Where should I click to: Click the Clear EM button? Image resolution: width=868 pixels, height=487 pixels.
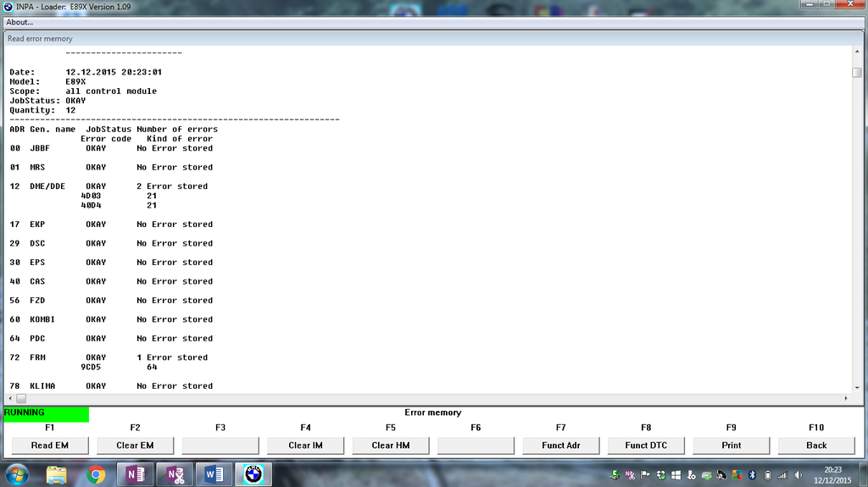click(x=135, y=445)
